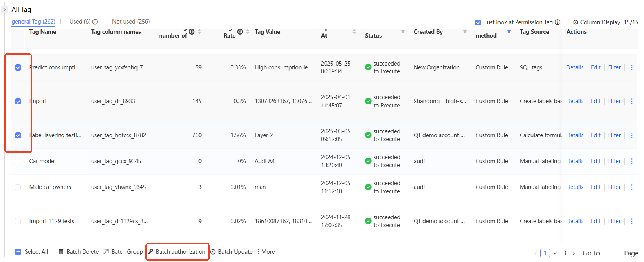Screen dimensions: 644x262
Task: Check the Car model row checkbox
Action: point(18,161)
